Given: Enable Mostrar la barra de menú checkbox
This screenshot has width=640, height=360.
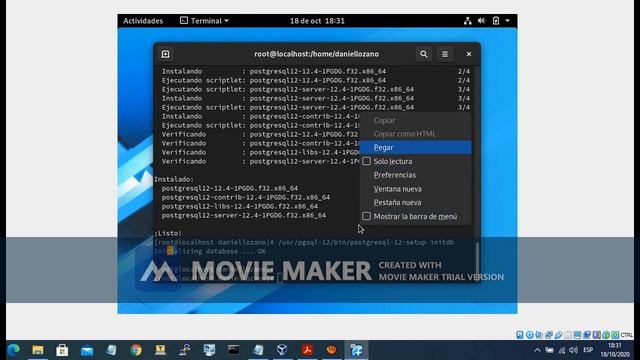Looking at the screenshot, I should [x=367, y=216].
